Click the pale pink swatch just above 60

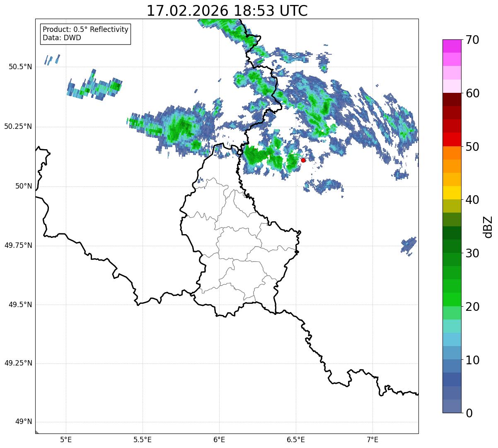click(452, 86)
